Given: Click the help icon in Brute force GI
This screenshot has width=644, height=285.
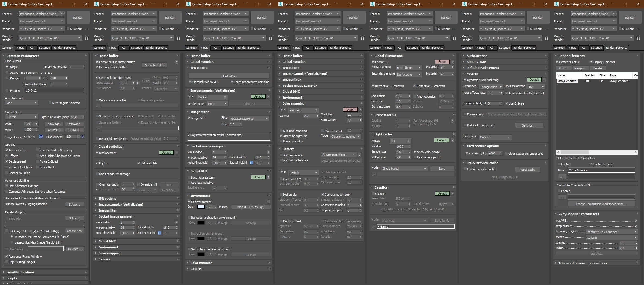Looking at the screenshot, I should click(x=452, y=121).
